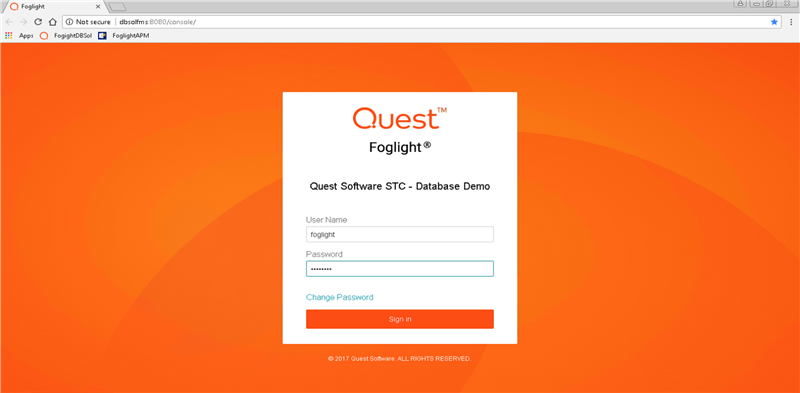Click into the Password field
Screen dimensions: 800x393
[399, 269]
